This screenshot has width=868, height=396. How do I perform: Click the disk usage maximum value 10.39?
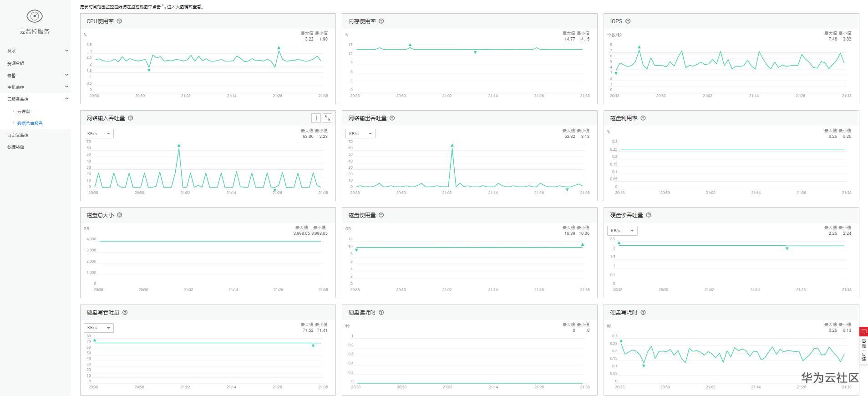pos(569,234)
